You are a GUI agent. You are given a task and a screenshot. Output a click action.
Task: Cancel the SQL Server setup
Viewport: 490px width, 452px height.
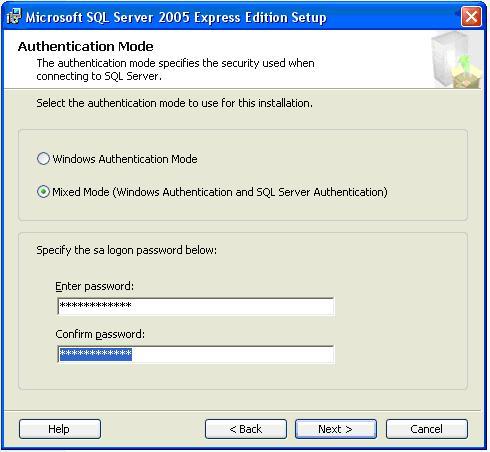[x=427, y=429]
